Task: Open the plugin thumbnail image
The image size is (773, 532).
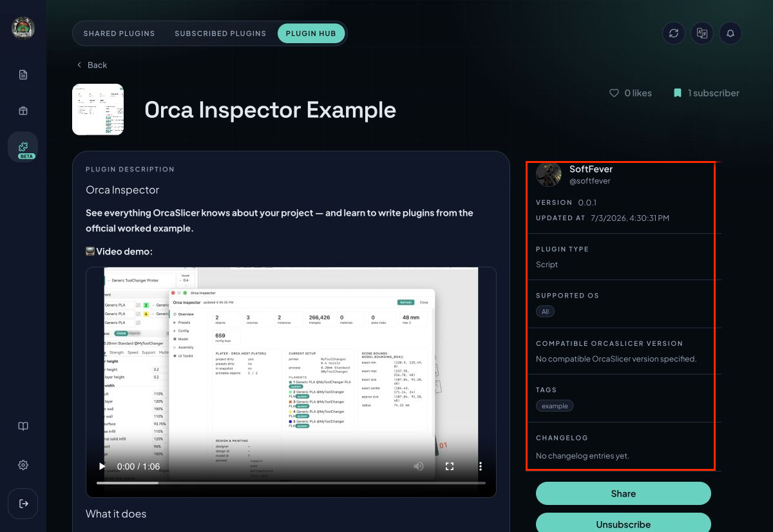Action: click(98, 109)
